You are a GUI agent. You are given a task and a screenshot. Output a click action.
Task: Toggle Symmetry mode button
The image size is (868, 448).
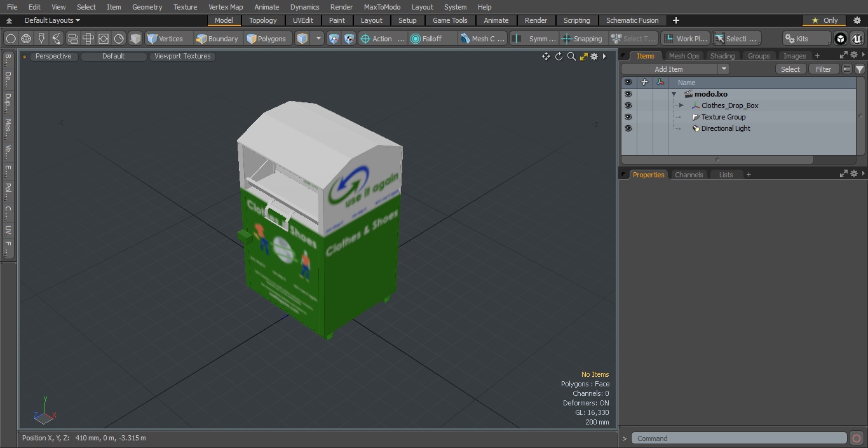pyautogui.click(x=534, y=39)
